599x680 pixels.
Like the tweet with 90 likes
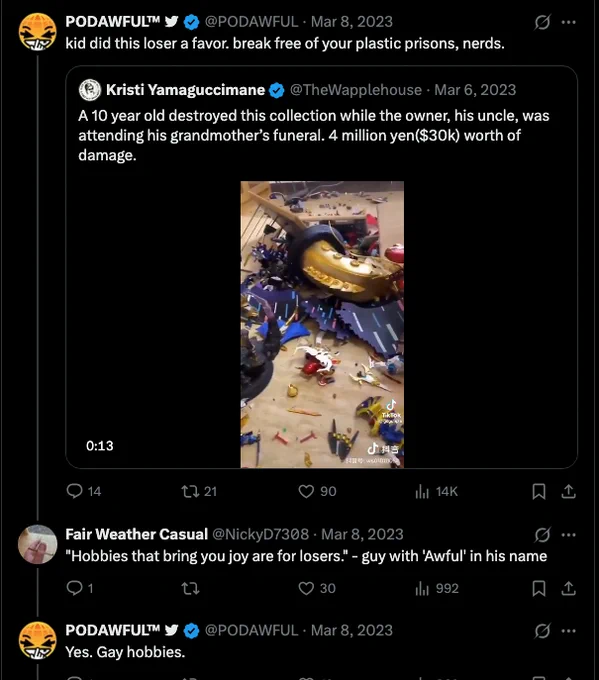tap(306, 491)
